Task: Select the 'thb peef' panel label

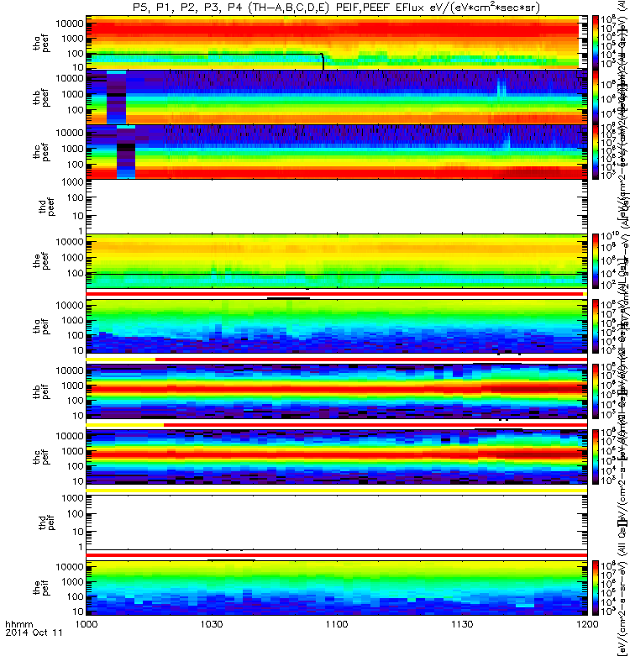Action: [41, 97]
